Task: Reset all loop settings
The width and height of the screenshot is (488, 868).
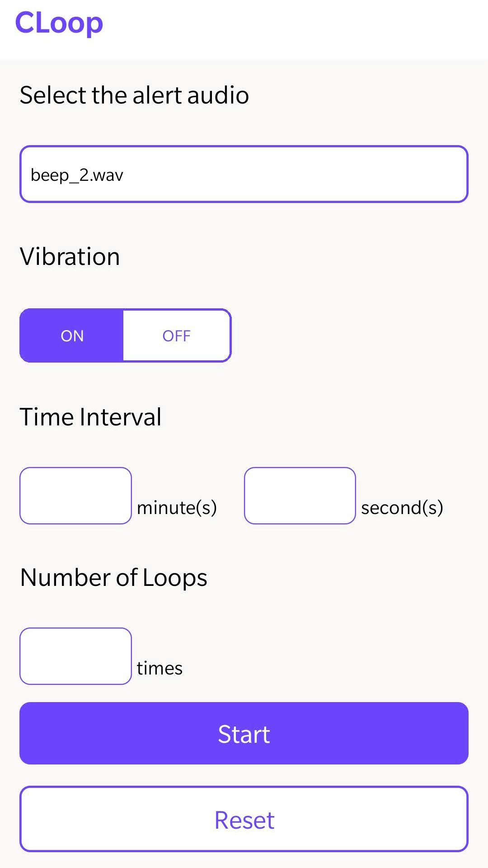Action: [244, 819]
